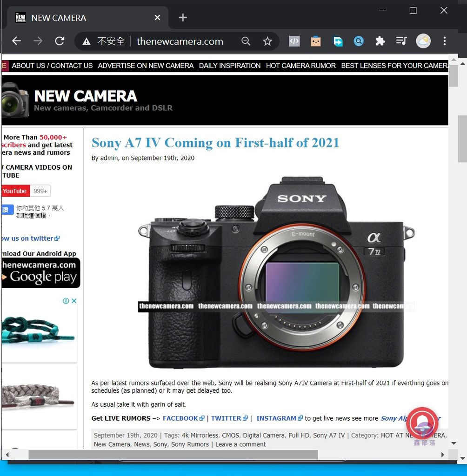Open the not-secure site warning icon

87,41
